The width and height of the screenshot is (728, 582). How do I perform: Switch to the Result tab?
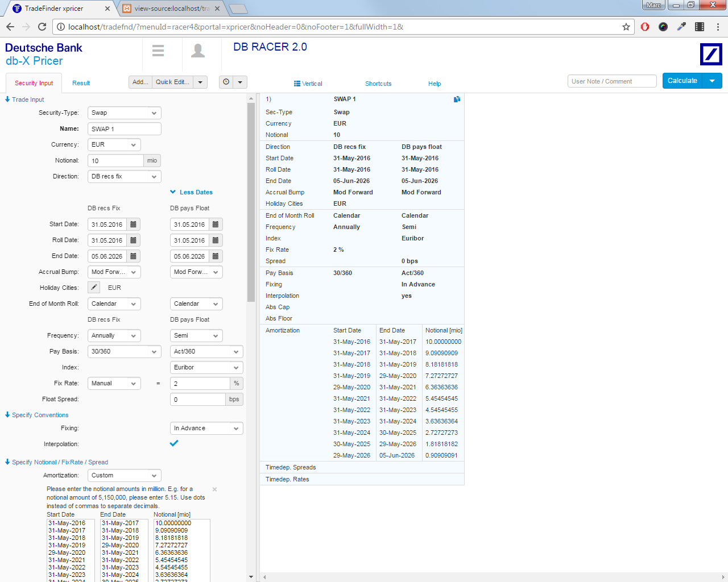click(x=81, y=83)
